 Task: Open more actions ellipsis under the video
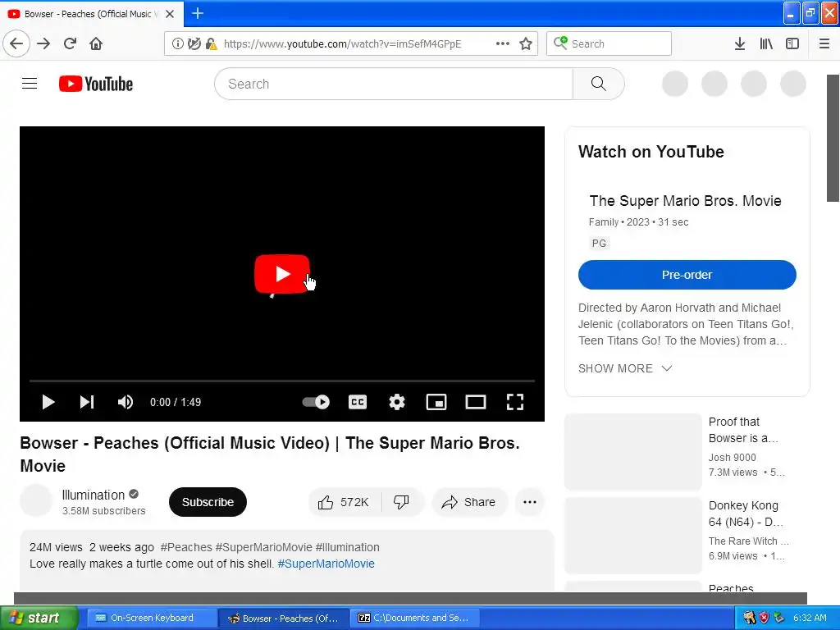tap(530, 502)
